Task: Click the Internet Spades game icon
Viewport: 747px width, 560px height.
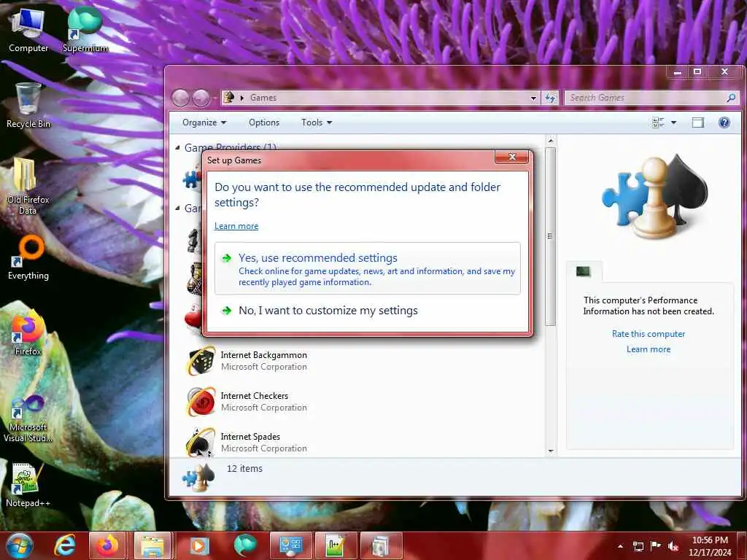Action: coord(200,443)
